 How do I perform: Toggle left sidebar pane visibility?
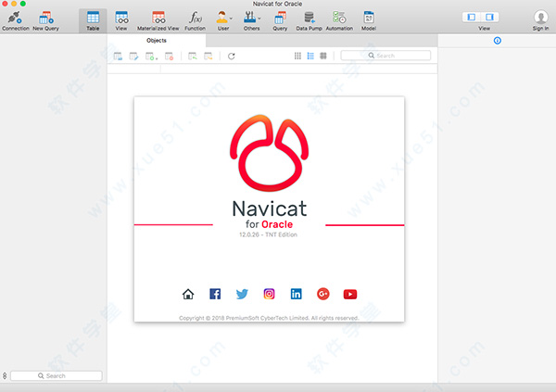(x=472, y=17)
